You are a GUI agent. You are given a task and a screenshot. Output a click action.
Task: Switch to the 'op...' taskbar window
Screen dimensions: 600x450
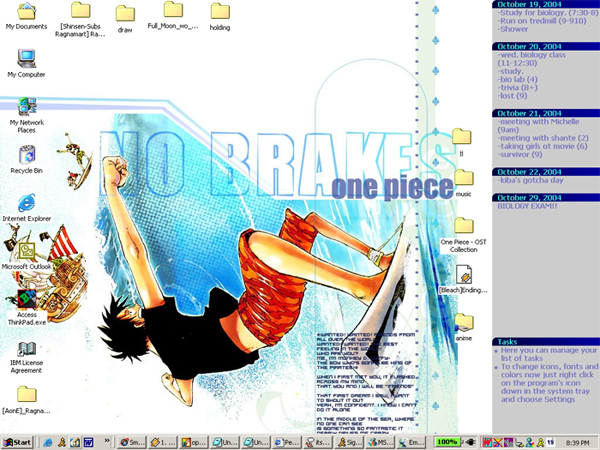(194, 443)
